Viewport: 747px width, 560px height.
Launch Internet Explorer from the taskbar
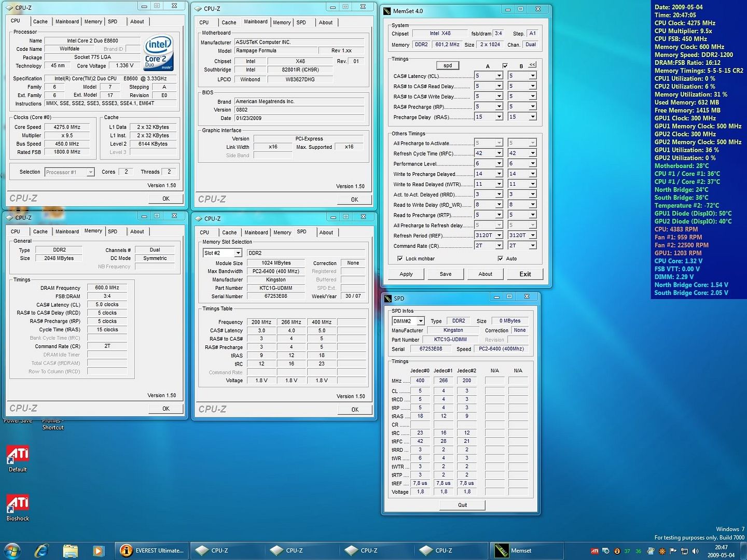[x=41, y=550]
